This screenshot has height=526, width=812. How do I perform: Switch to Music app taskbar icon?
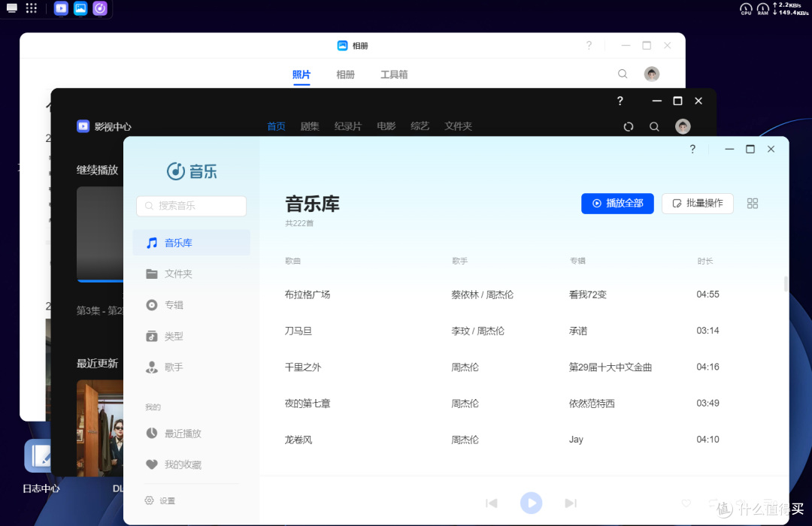pos(100,8)
